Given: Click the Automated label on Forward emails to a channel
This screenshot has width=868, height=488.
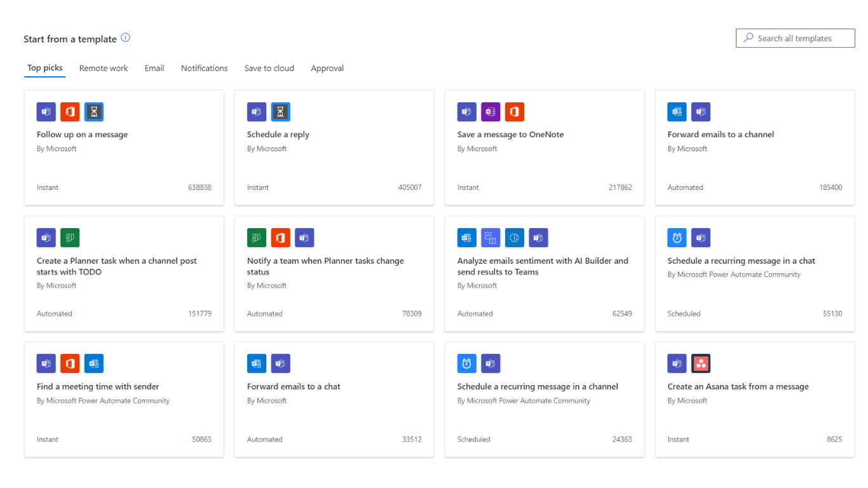Looking at the screenshot, I should pyautogui.click(x=686, y=187).
